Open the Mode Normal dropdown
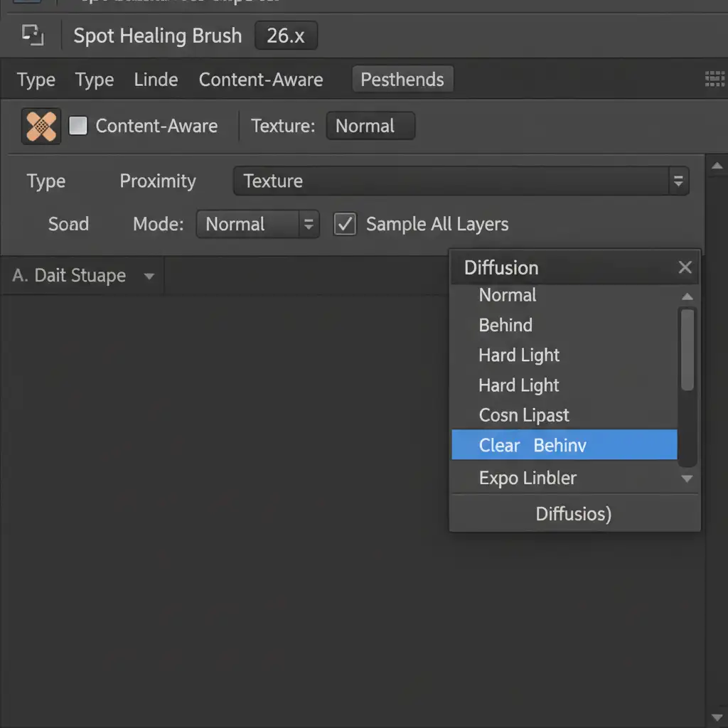The height and width of the screenshot is (728, 728). tap(308, 225)
